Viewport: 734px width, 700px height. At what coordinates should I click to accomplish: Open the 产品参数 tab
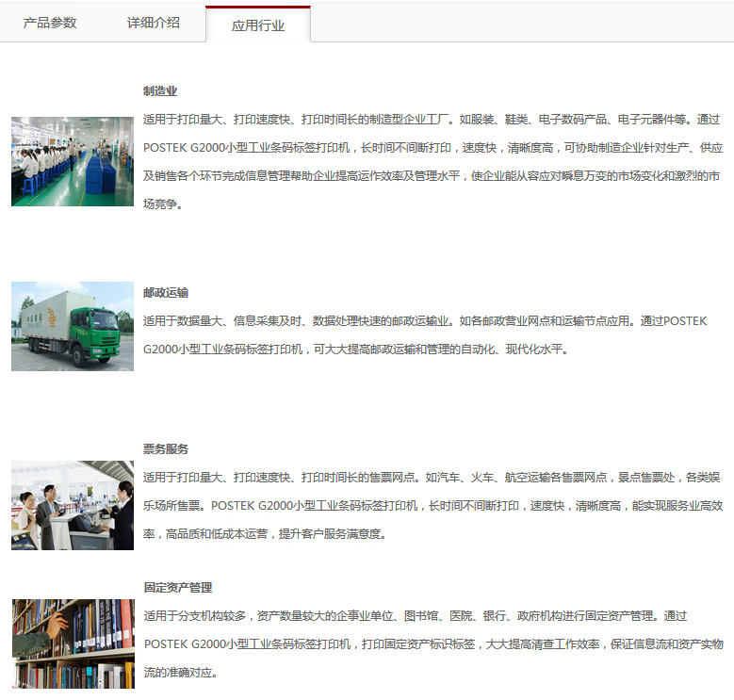point(50,23)
